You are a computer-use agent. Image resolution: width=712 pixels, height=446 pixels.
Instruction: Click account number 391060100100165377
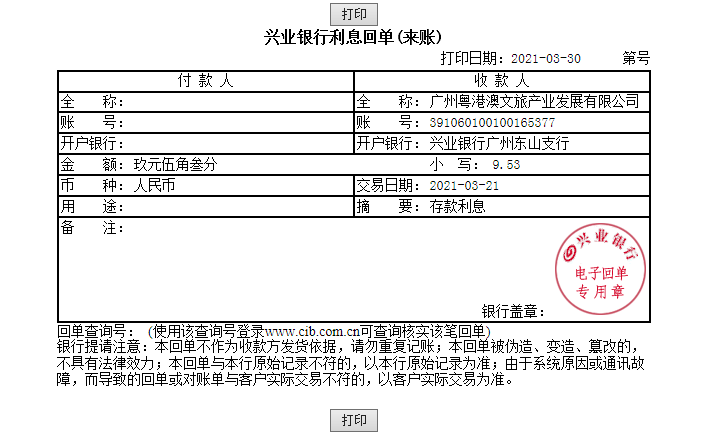492,123
